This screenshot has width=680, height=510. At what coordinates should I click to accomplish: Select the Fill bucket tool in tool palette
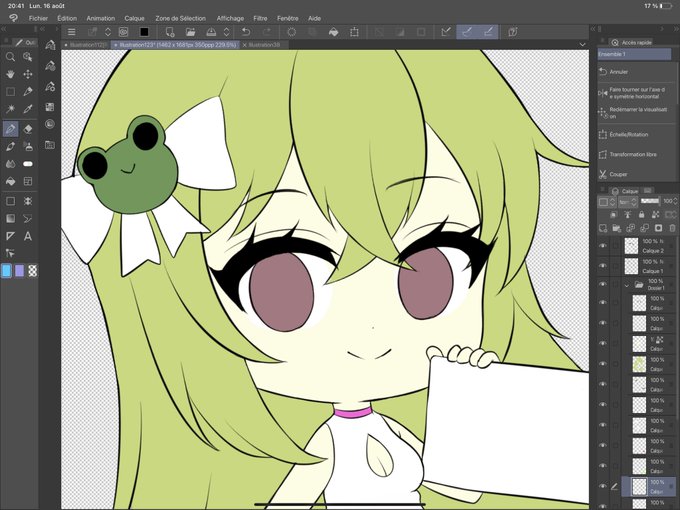point(10,181)
